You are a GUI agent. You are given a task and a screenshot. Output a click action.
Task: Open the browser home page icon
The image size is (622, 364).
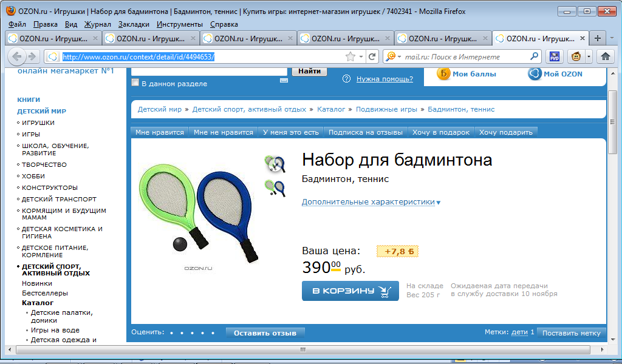606,56
